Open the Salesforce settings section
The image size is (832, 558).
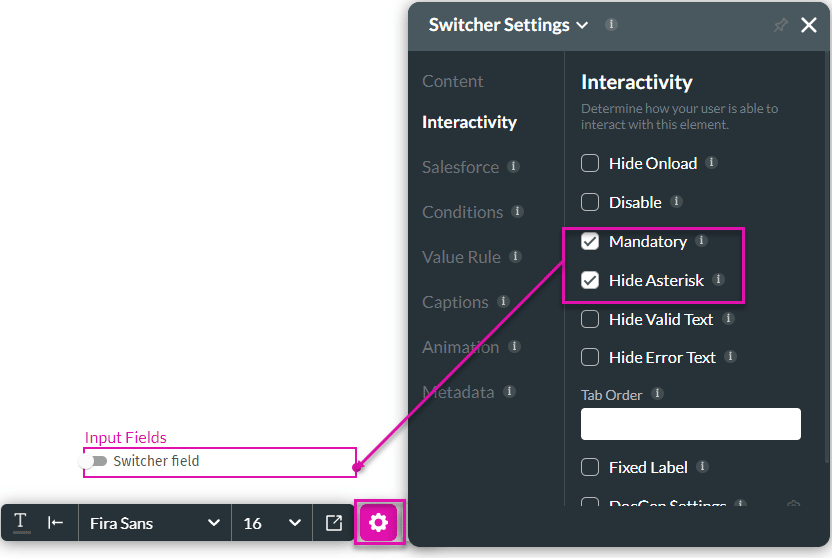tap(460, 167)
